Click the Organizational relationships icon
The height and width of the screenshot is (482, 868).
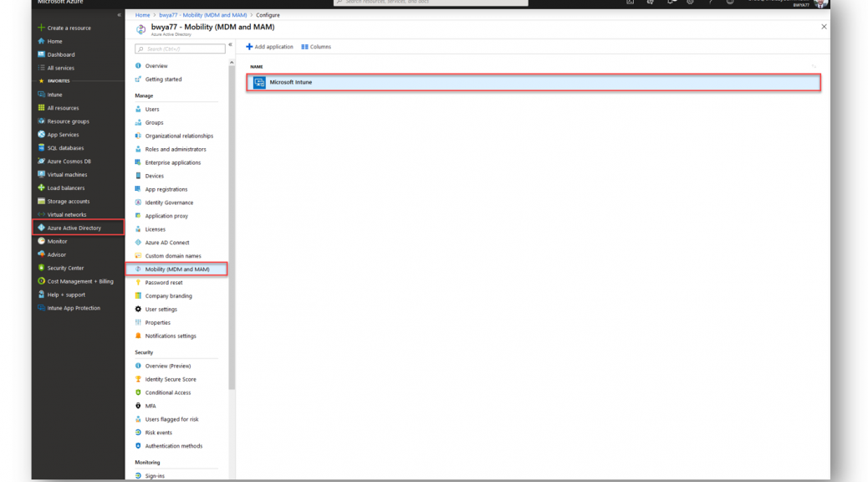coord(138,136)
